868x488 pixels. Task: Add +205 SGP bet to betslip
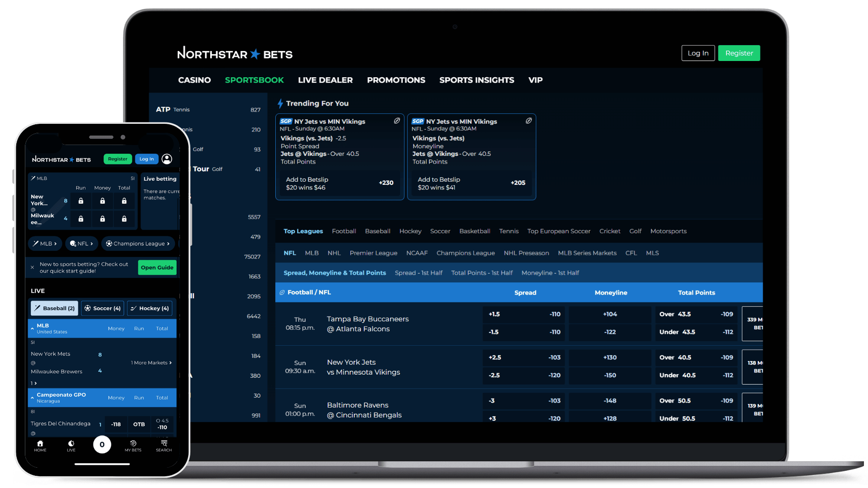pos(472,183)
